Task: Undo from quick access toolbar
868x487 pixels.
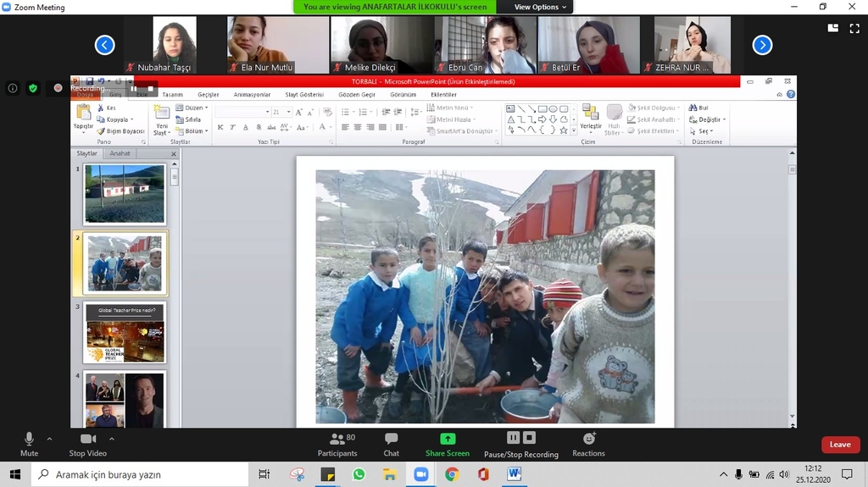Action: pos(102,81)
